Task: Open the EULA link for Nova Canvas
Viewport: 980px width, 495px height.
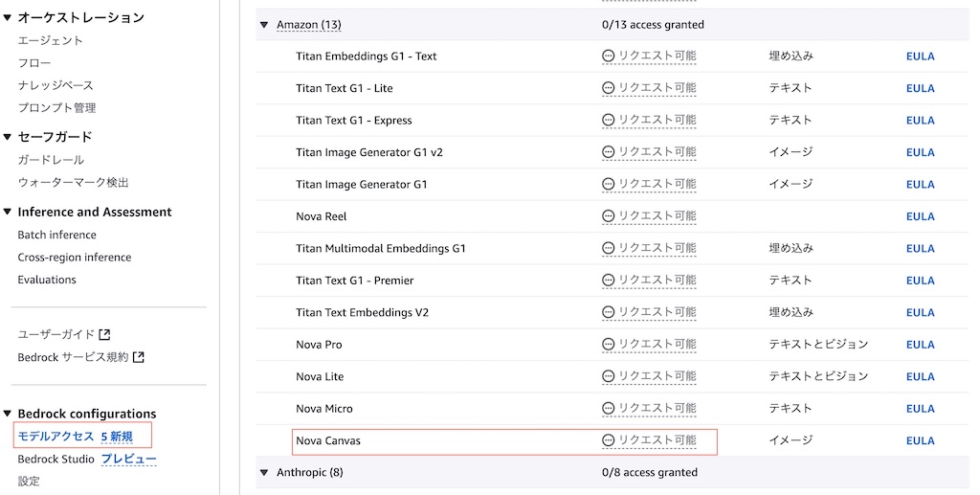Action: pos(920,440)
